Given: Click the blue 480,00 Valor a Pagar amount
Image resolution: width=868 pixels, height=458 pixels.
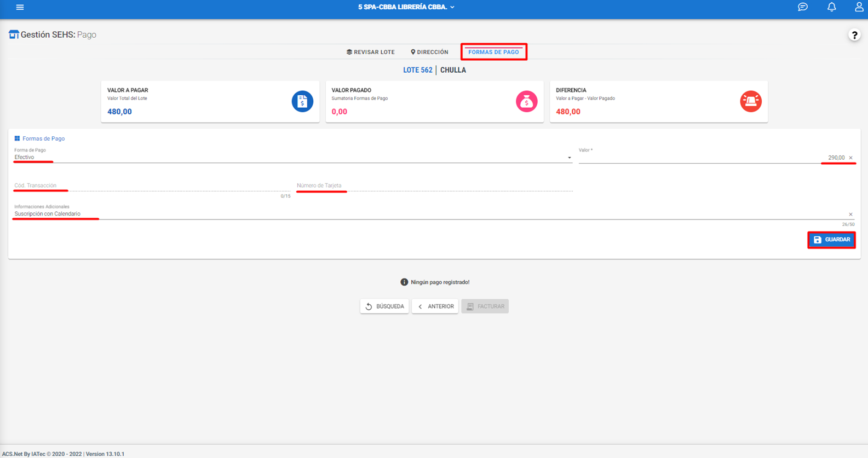Looking at the screenshot, I should 119,112.
